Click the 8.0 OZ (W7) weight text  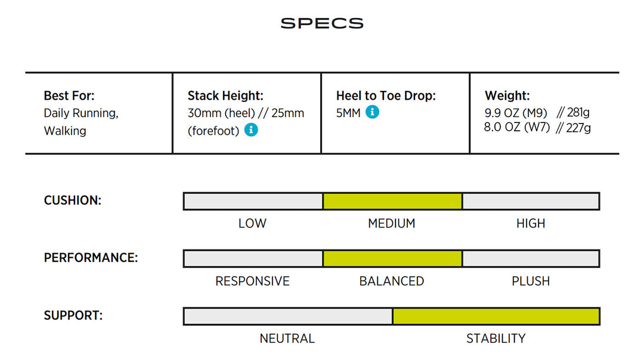click(x=516, y=127)
